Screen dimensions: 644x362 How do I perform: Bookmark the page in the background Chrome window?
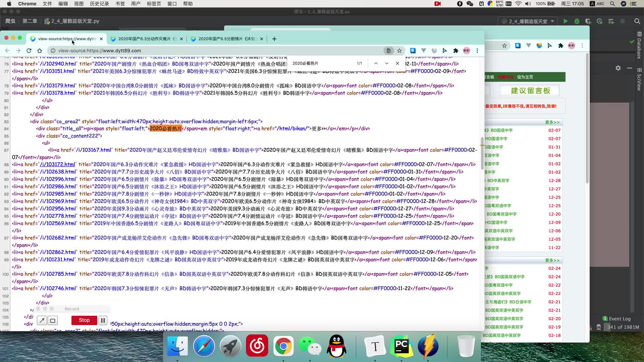(504, 46)
